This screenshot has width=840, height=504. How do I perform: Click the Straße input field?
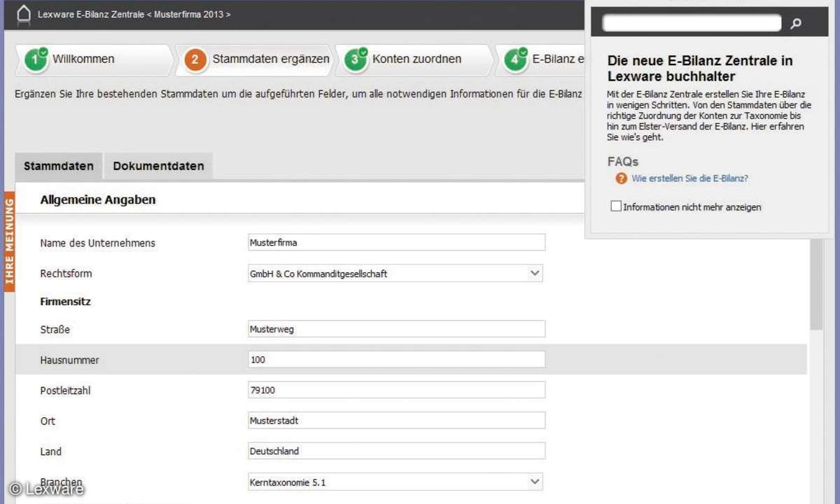coord(396,329)
